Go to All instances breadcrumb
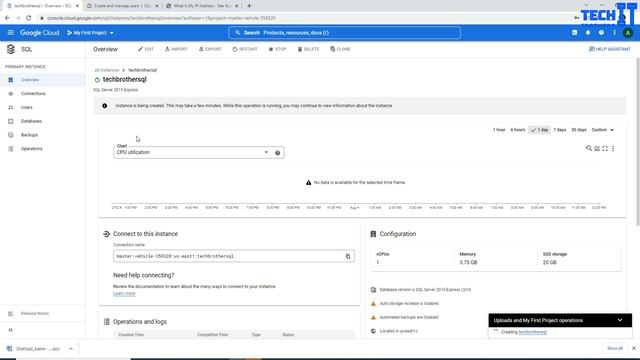 tap(107, 70)
